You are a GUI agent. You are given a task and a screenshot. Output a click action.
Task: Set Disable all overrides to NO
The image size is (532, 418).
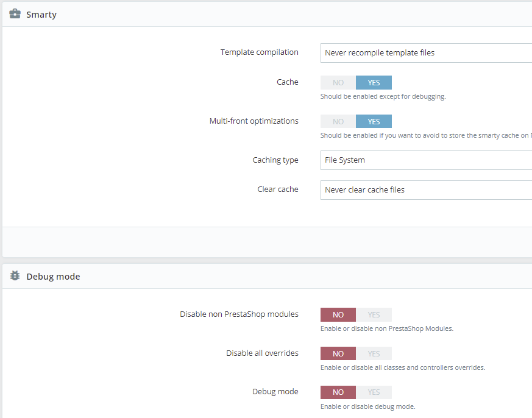tap(338, 354)
